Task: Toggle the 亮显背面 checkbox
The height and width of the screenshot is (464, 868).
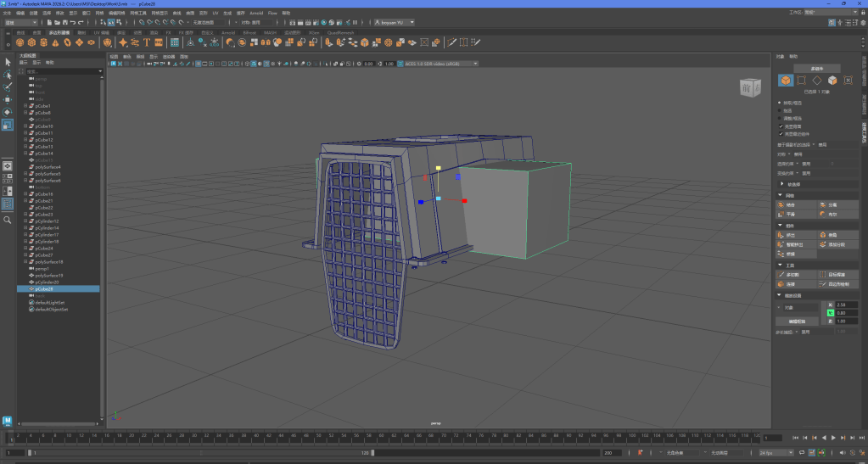Action: (x=781, y=126)
